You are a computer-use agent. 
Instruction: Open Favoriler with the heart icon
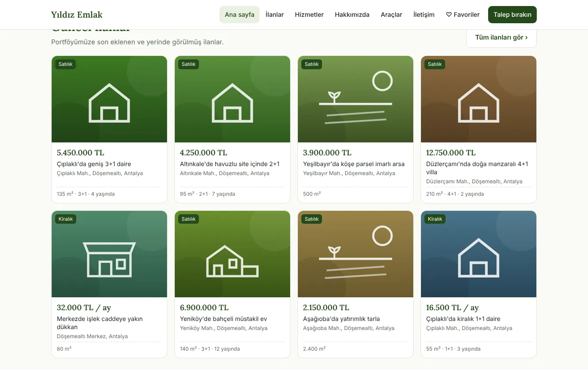click(x=463, y=15)
